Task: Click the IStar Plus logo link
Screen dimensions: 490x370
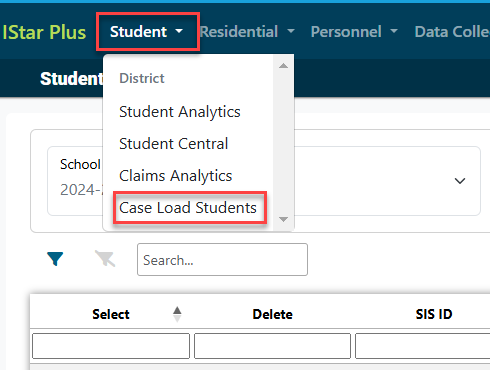Action: (x=44, y=32)
